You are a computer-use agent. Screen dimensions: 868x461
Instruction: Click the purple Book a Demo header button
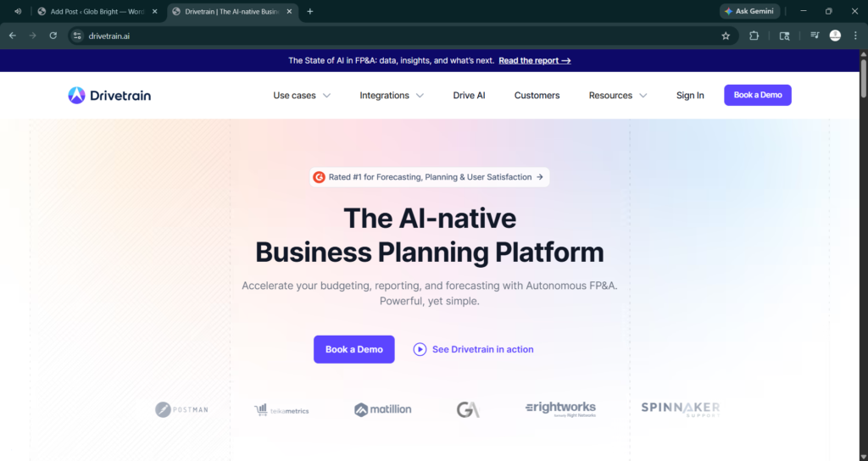[757, 95]
